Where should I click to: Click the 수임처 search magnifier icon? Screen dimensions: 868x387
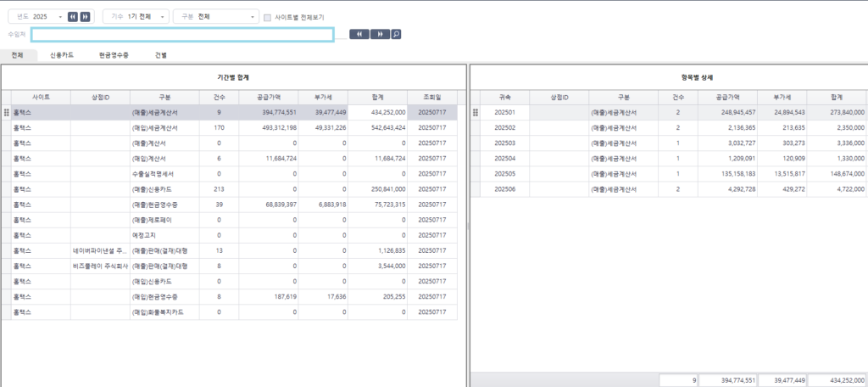[x=396, y=34]
